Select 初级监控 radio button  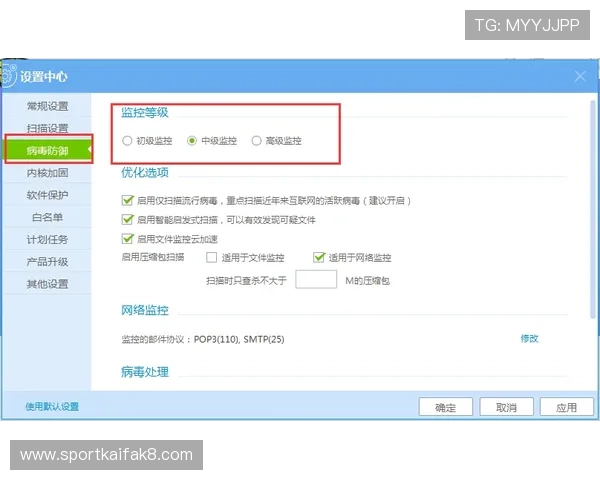[127, 140]
